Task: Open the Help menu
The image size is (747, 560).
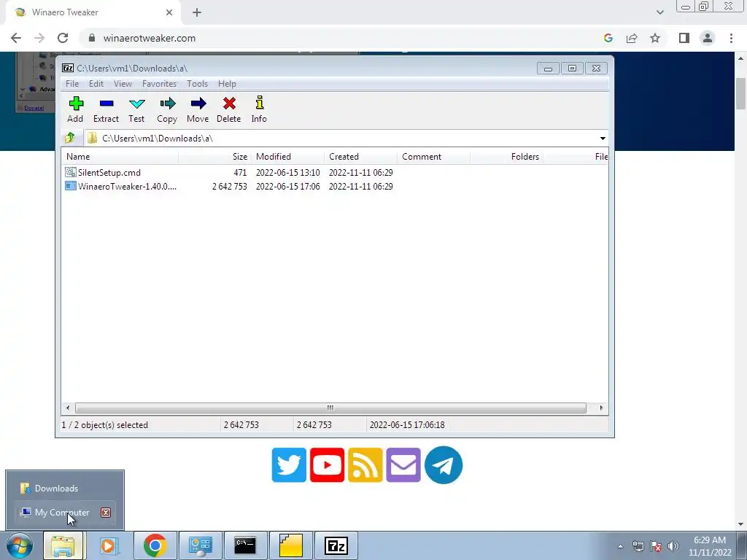Action: click(x=228, y=84)
